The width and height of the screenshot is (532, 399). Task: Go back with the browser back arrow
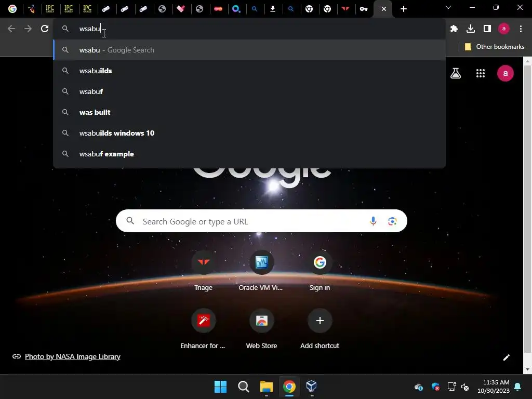[x=11, y=29]
